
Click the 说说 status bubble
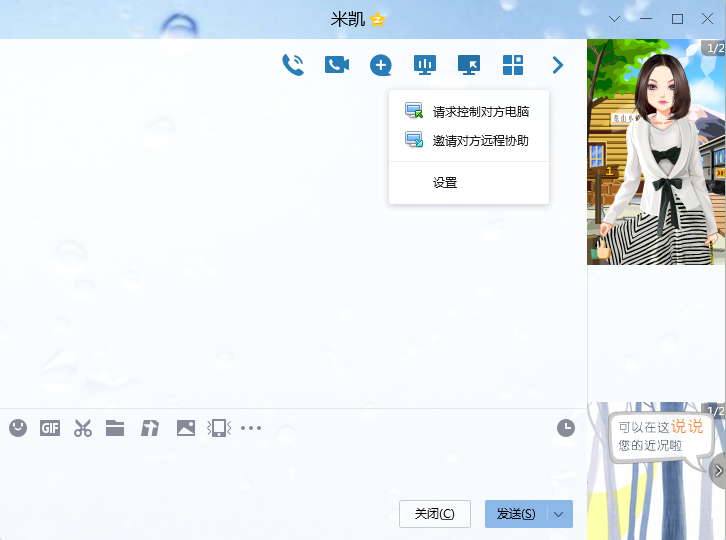coord(660,436)
